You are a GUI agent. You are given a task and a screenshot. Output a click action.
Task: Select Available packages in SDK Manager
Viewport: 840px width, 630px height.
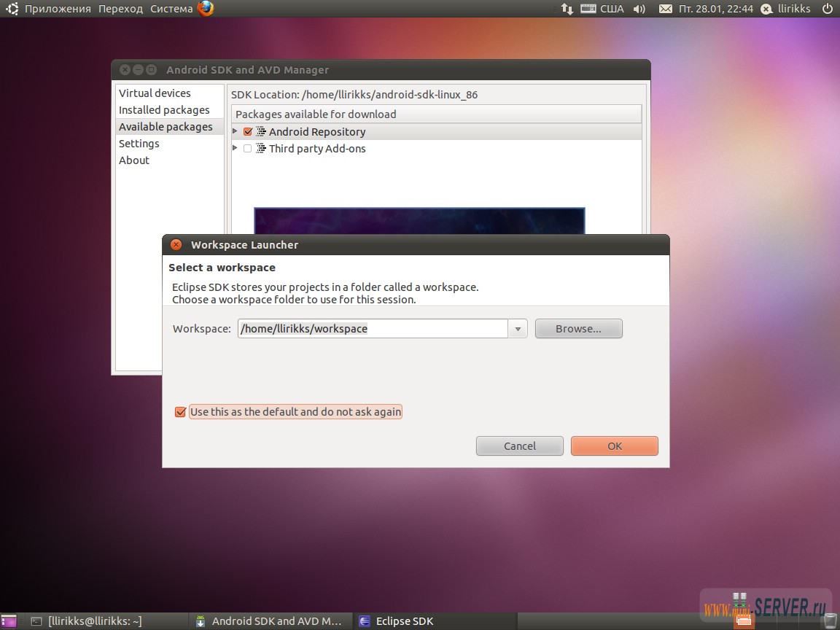[169, 127]
